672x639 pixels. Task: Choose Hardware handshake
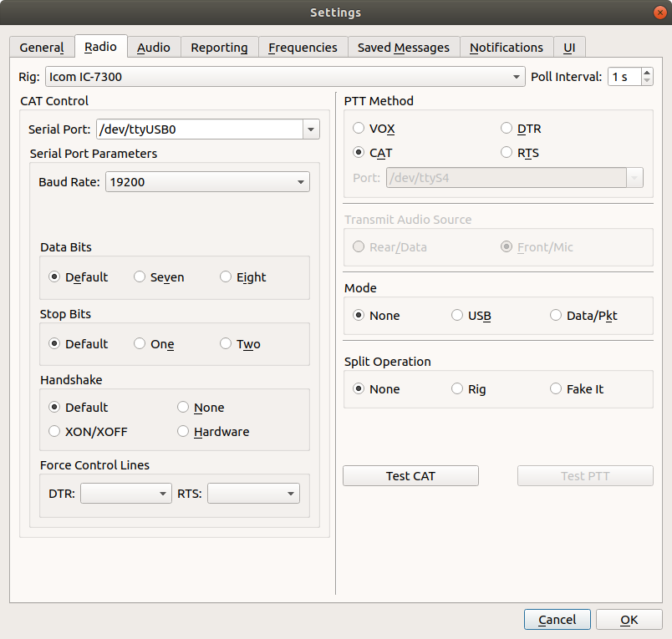[213, 432]
